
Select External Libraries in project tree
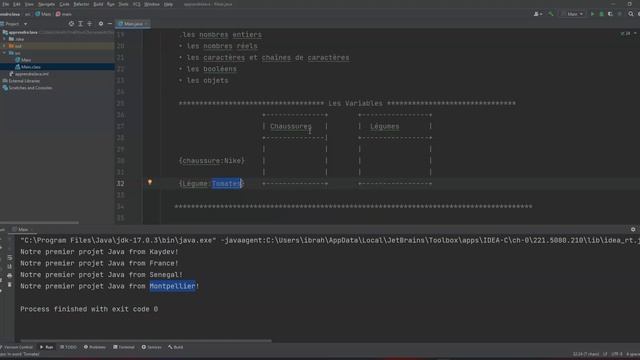pos(21,81)
